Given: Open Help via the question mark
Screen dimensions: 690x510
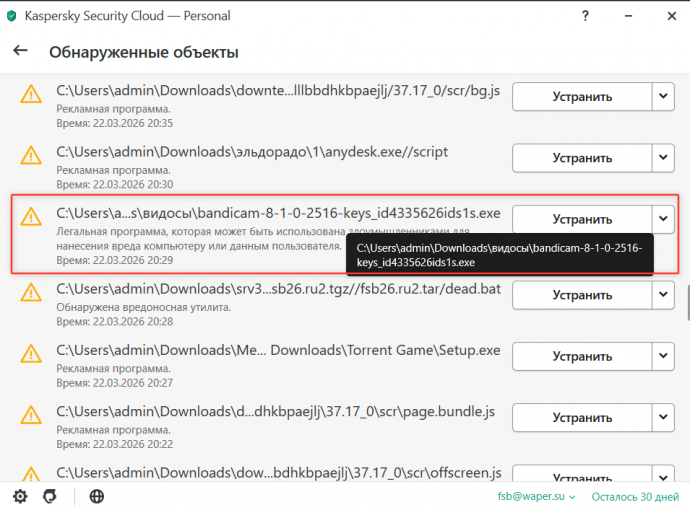Looking at the screenshot, I should [585, 15].
